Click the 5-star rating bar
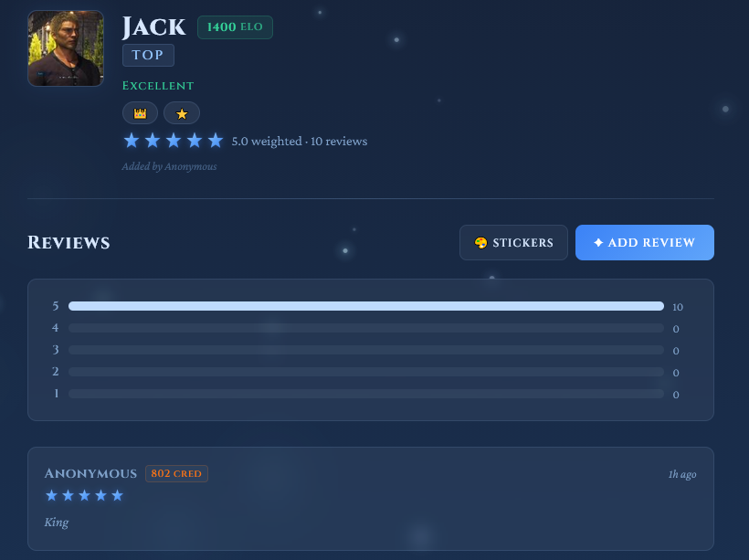The image size is (749, 560). pos(366,306)
